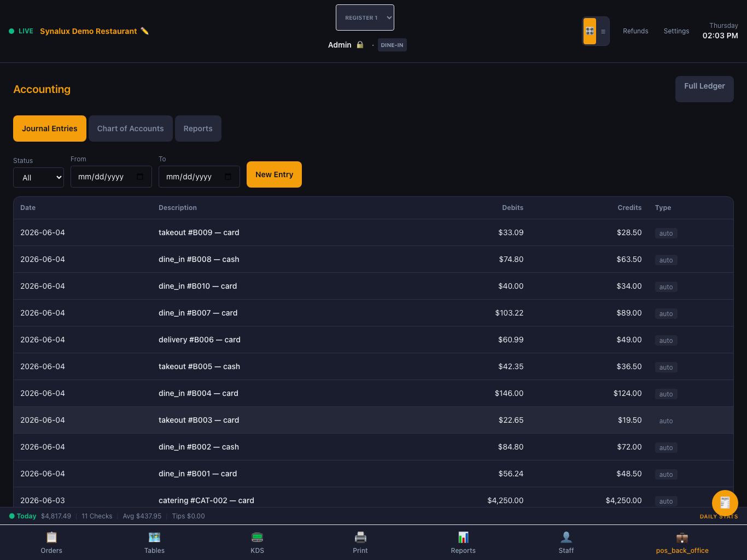
Task: Open Orders from bottom navigation
Action: click(x=51, y=542)
